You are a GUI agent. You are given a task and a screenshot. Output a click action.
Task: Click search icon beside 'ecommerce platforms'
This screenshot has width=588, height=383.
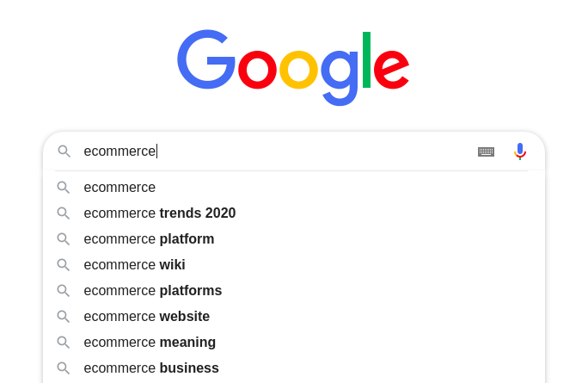tap(63, 291)
